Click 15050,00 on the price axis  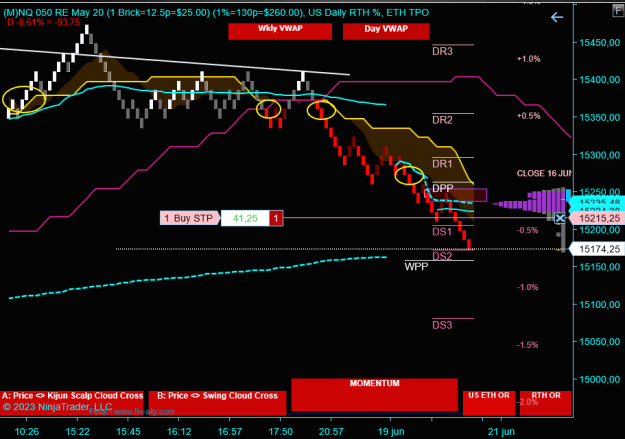click(599, 342)
